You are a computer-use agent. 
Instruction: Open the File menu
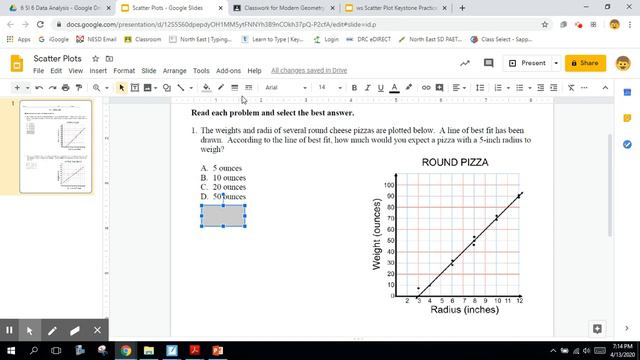click(38, 71)
